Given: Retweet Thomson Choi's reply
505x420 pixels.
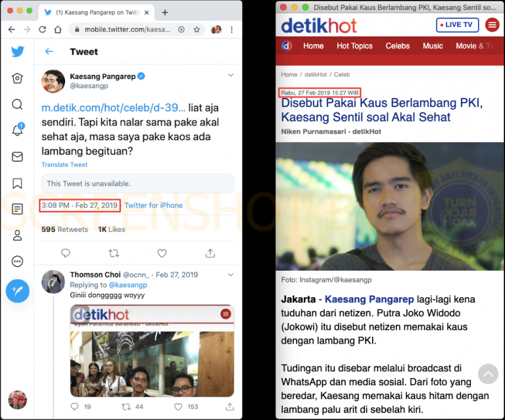Looking at the screenshot, I should point(126,407).
